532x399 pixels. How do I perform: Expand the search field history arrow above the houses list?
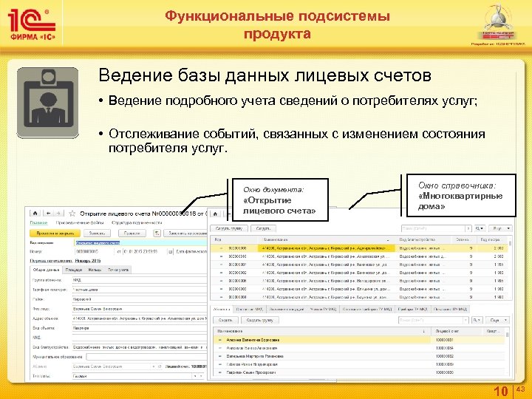point(468,228)
